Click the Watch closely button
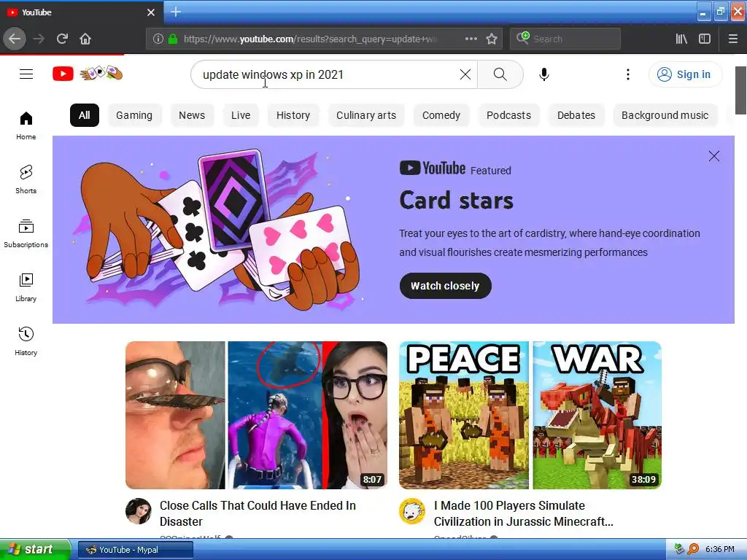The image size is (747, 560). click(x=446, y=286)
